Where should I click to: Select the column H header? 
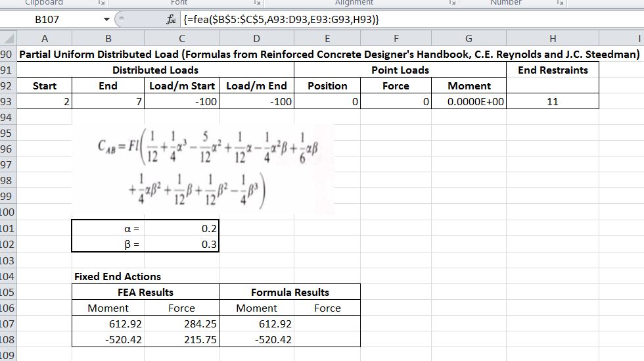pos(552,39)
